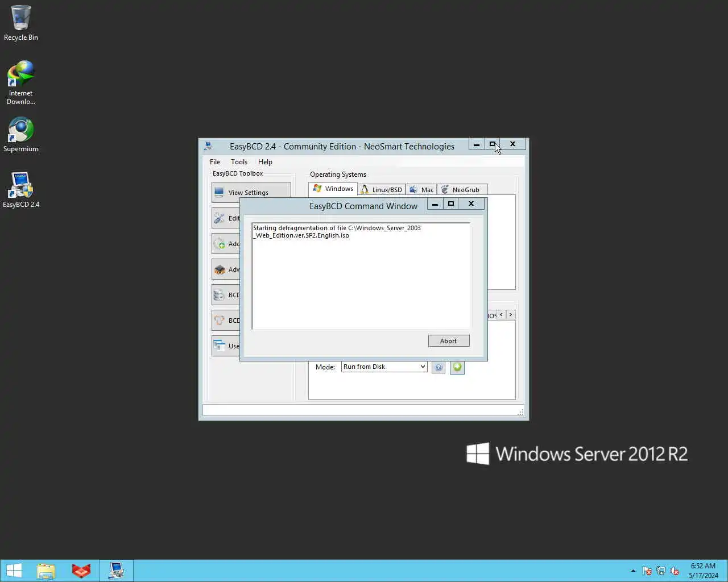Click the Abort button in Command Window
This screenshot has height=582, width=728.
[449, 341]
